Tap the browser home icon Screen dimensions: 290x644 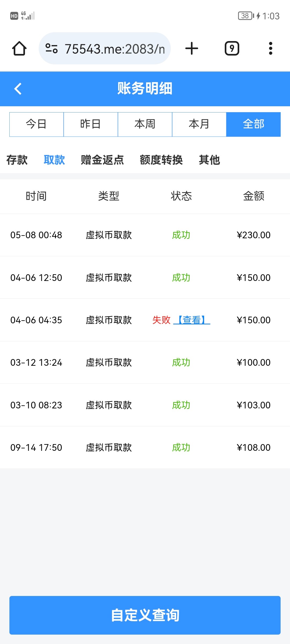pos(19,49)
